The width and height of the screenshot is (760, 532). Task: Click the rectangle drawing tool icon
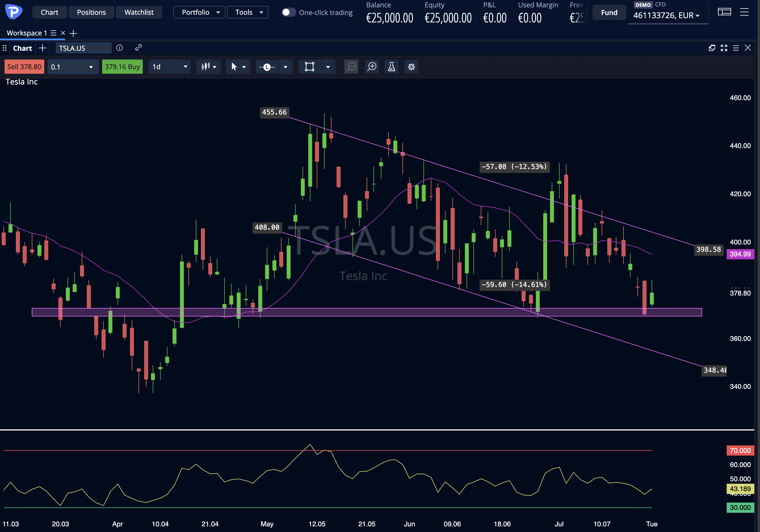click(x=310, y=67)
